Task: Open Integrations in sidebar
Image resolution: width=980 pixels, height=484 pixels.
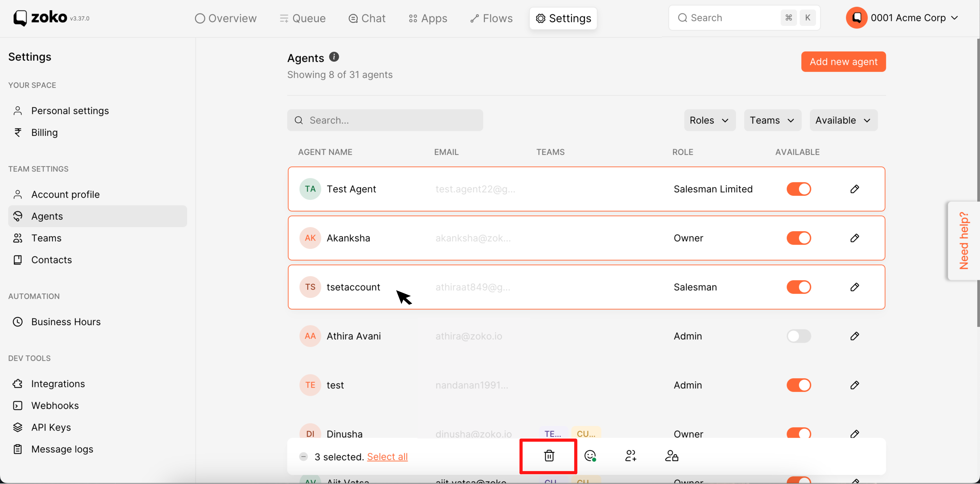Action: [97, 384]
